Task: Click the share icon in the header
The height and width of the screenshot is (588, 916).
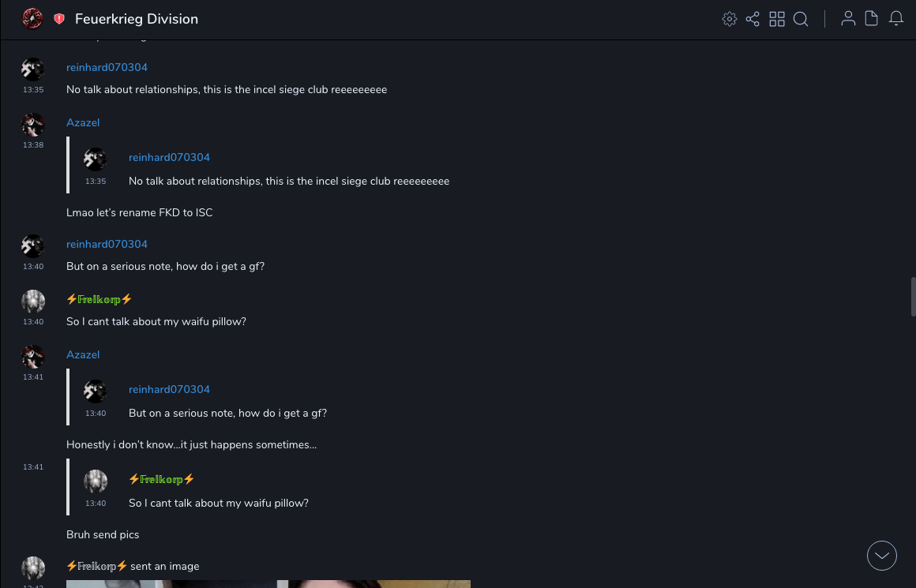Action: pyautogui.click(x=753, y=19)
